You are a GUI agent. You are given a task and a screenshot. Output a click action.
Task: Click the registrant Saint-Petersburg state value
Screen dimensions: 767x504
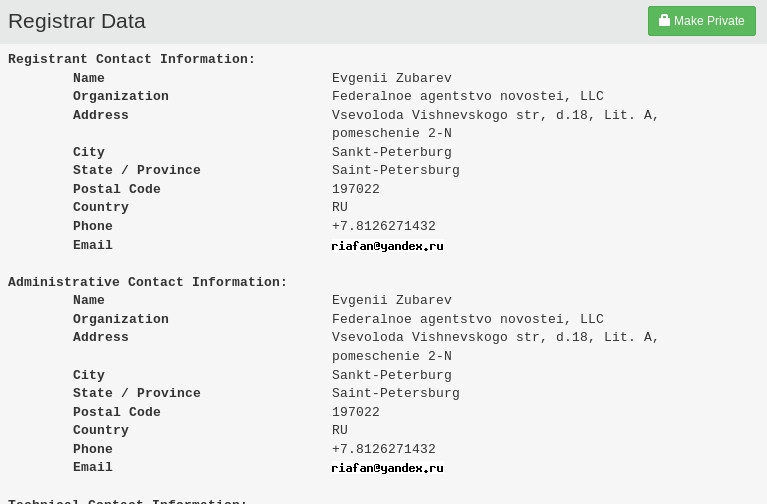pyautogui.click(x=395, y=171)
